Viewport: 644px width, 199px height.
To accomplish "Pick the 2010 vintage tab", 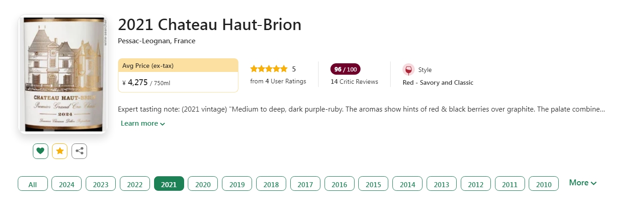I will point(544,184).
